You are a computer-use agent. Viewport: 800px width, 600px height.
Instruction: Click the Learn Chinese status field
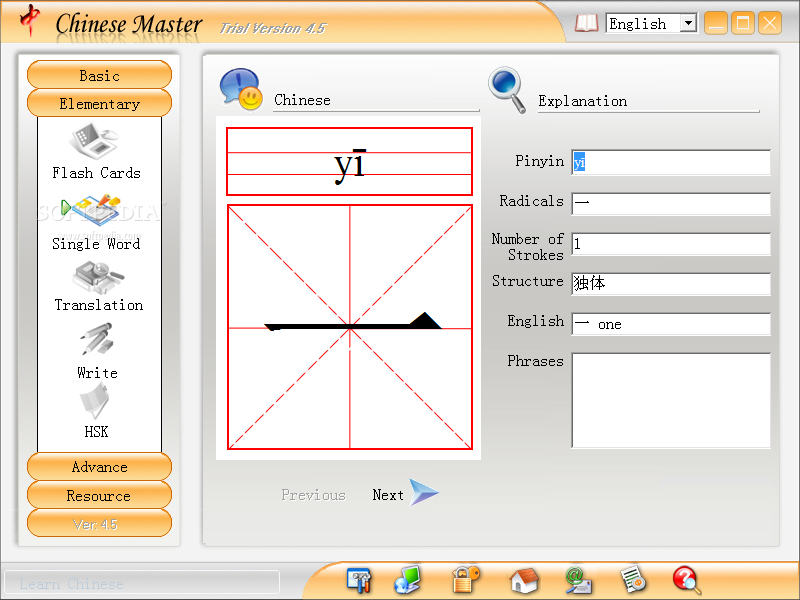[142, 583]
